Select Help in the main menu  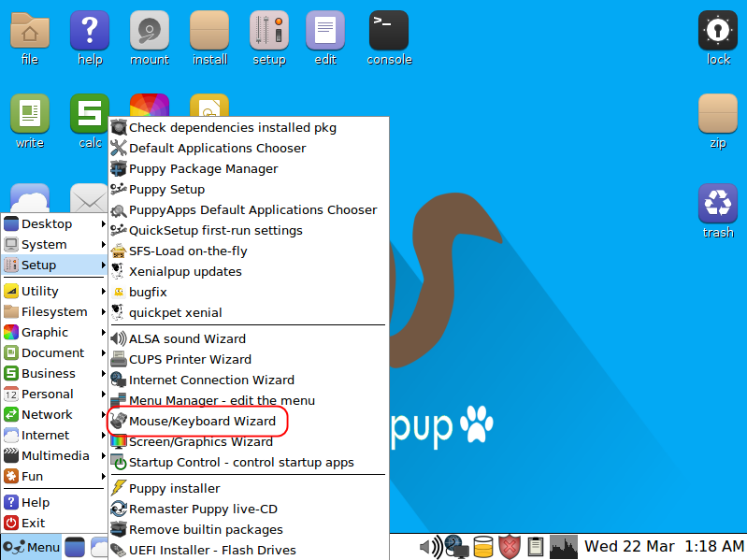coord(54,502)
